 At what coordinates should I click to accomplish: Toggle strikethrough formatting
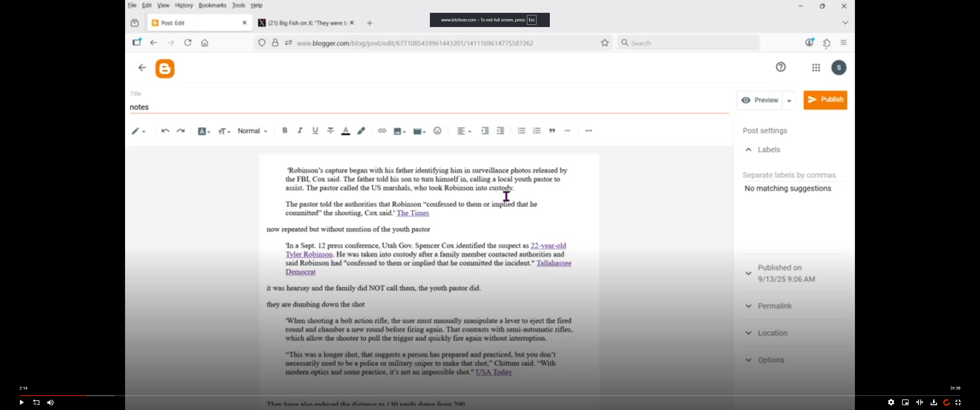point(330,130)
